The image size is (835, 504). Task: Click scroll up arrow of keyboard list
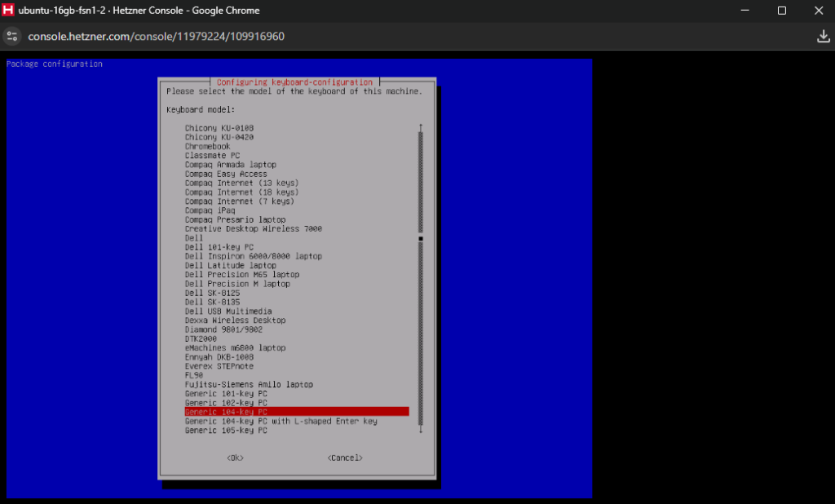421,128
